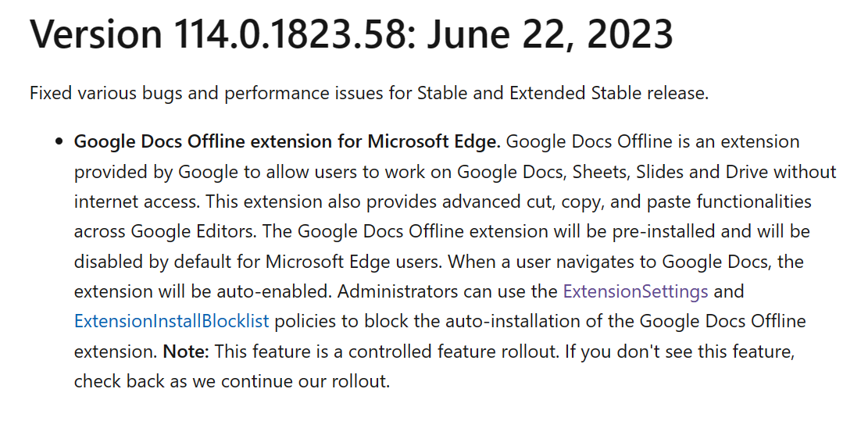Click the bullet point marker
Viewport: 868px width, 421px height.
point(59,142)
